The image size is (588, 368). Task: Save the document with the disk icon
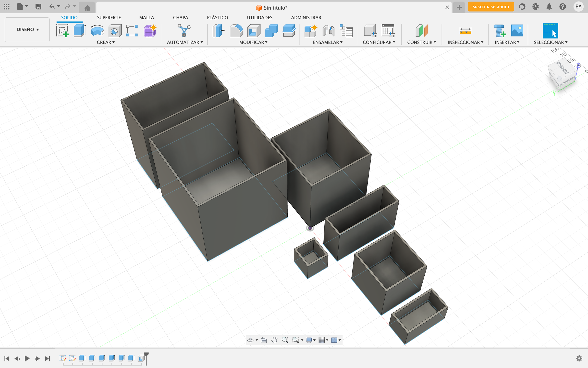point(38,7)
